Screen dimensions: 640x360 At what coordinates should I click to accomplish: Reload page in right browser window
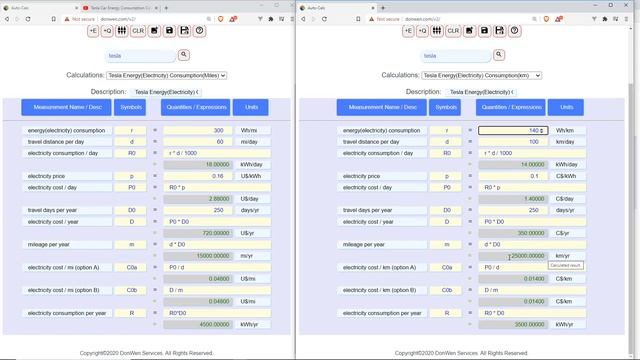pos(324,19)
